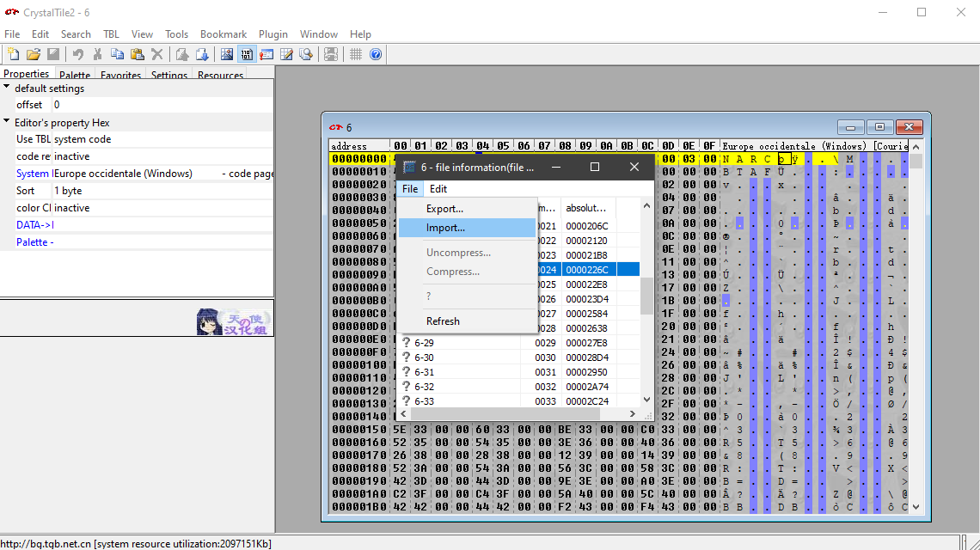Click the New file toolbar icon

[13, 54]
